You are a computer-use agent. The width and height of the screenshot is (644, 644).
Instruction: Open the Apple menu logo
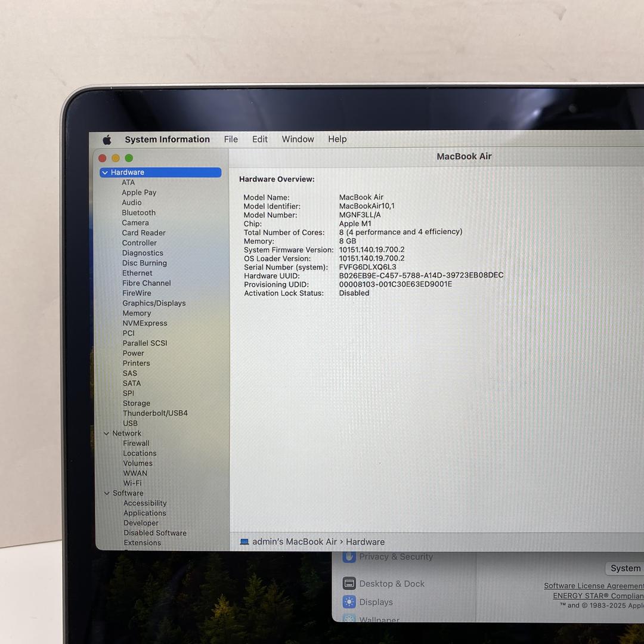107,140
